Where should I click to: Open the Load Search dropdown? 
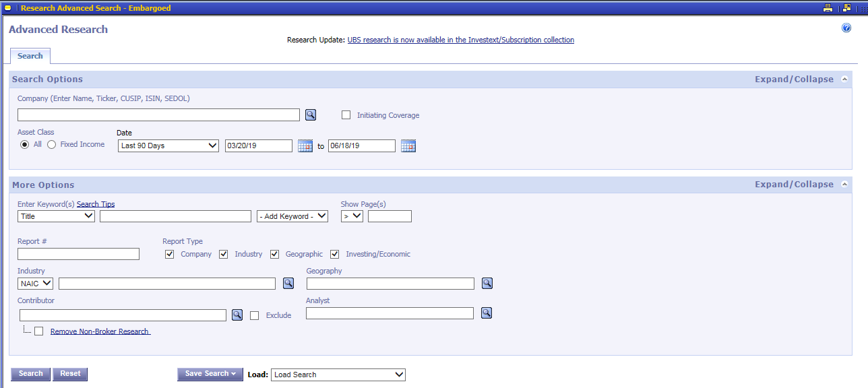(338, 375)
